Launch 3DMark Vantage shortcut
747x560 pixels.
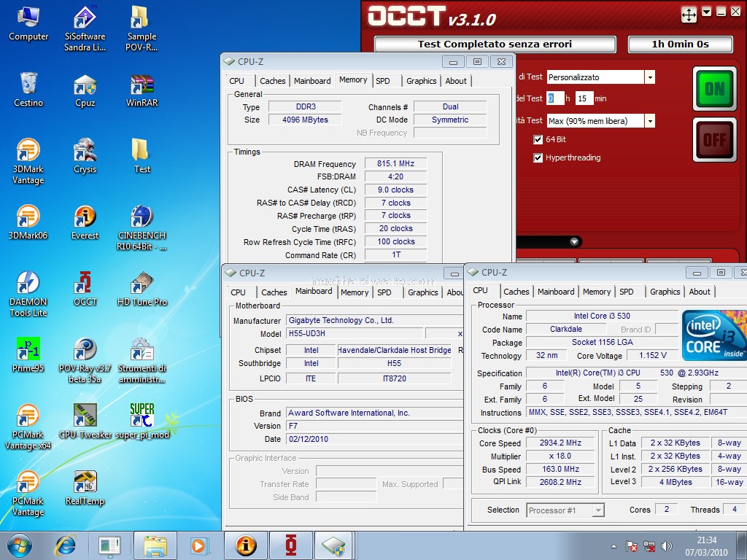tap(28, 161)
